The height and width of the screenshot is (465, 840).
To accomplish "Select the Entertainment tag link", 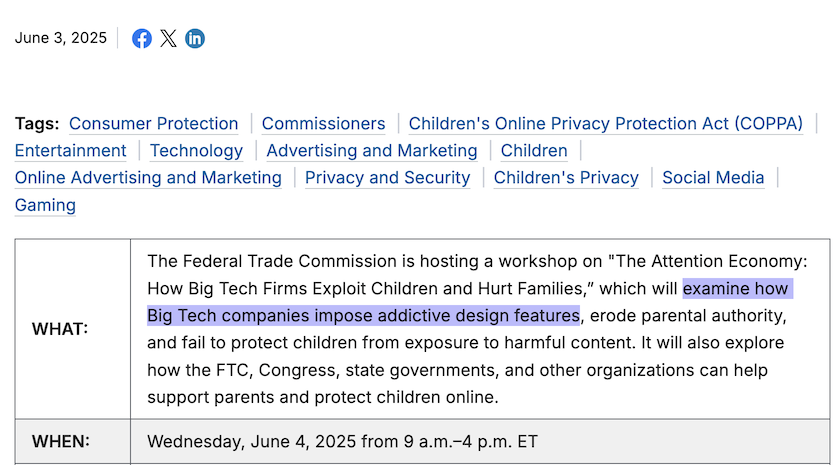I will 71,151.
